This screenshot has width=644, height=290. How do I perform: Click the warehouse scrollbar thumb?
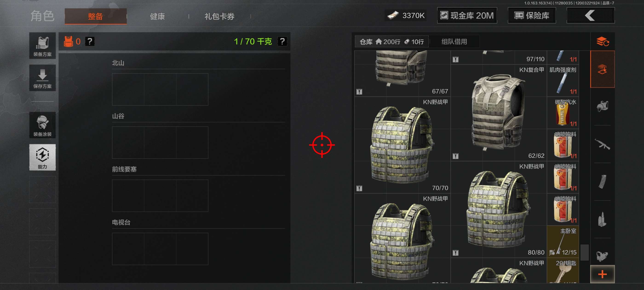584,252
